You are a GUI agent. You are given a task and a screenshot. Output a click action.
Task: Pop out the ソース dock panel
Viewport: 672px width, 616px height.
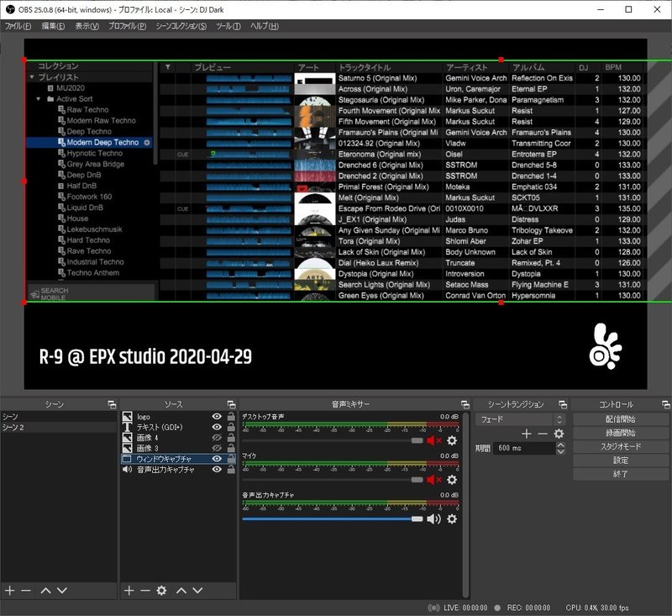231,404
